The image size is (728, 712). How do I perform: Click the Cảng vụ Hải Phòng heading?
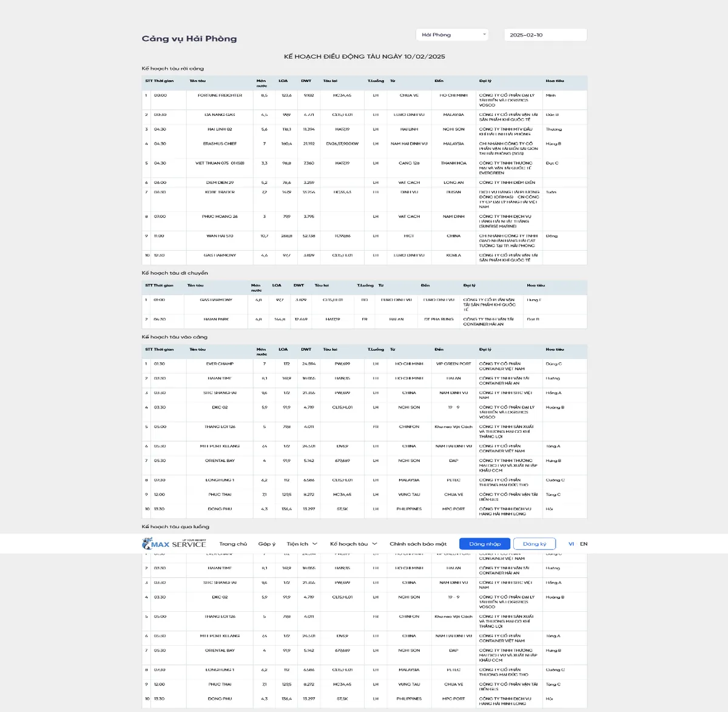point(189,39)
